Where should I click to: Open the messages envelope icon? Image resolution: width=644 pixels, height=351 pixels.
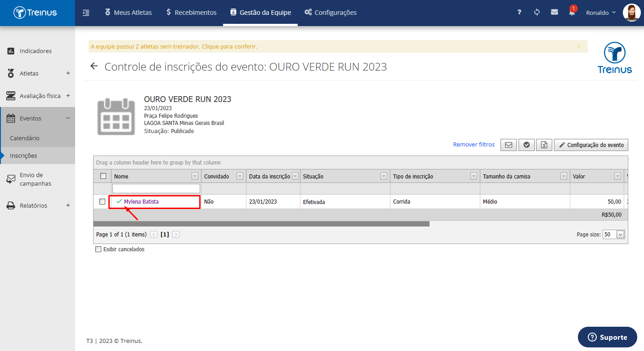tap(555, 13)
